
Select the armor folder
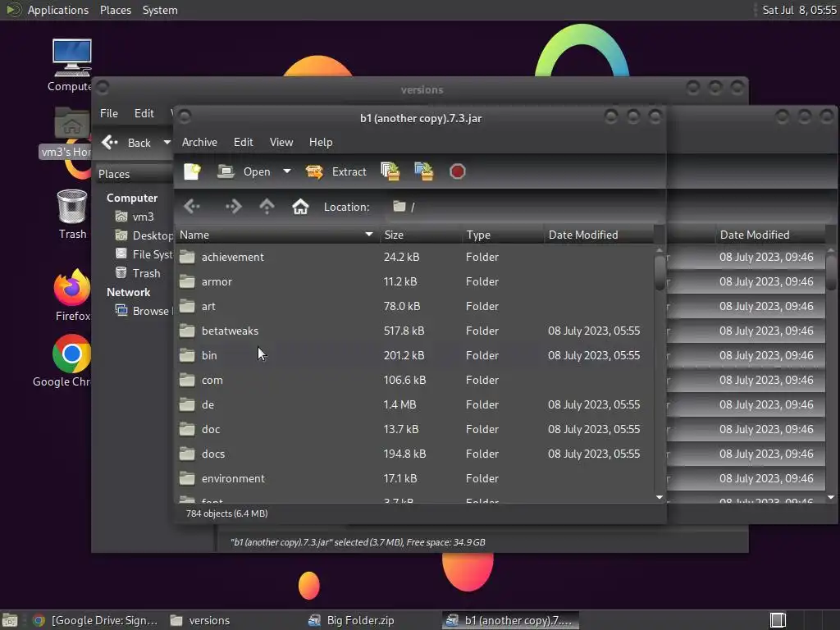tap(414, 282)
